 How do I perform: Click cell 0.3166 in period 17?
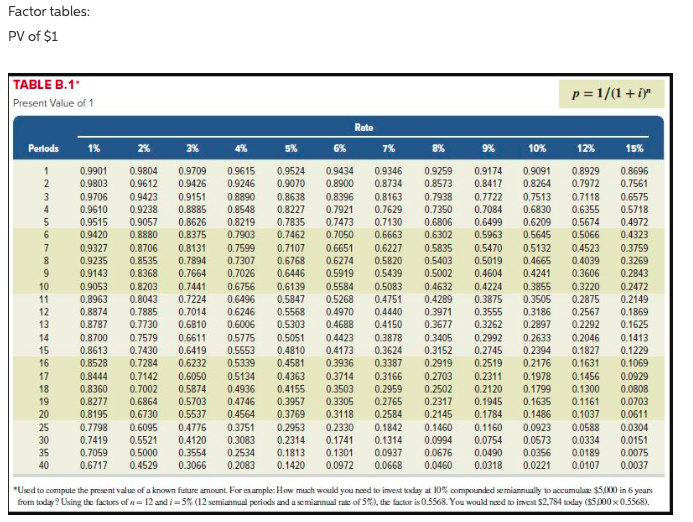point(388,377)
